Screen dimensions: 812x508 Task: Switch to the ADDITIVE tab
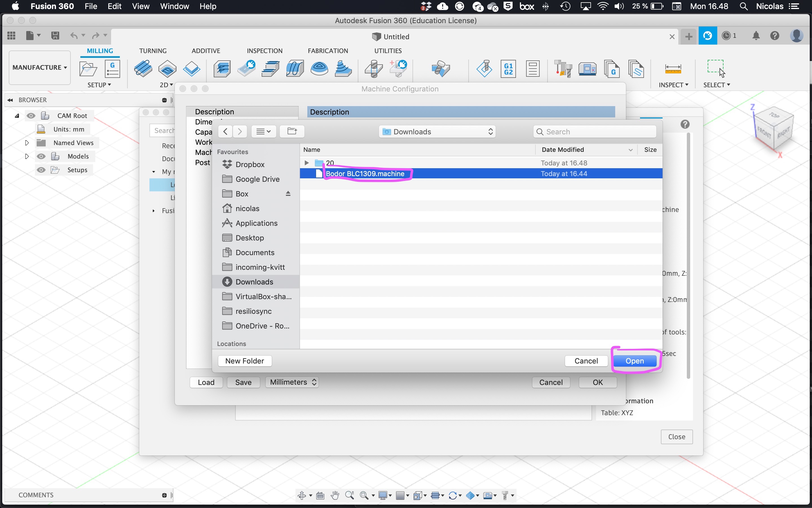(x=206, y=51)
